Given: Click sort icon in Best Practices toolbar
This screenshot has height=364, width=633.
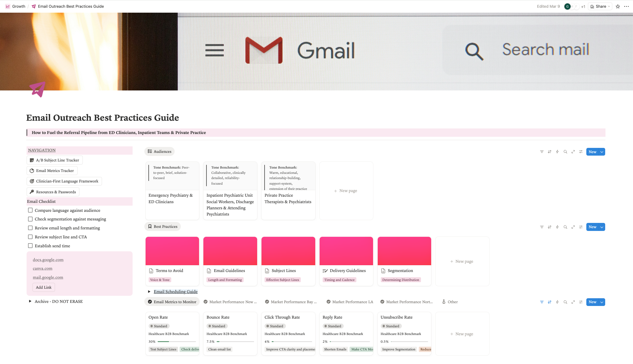Looking at the screenshot, I should (550, 227).
